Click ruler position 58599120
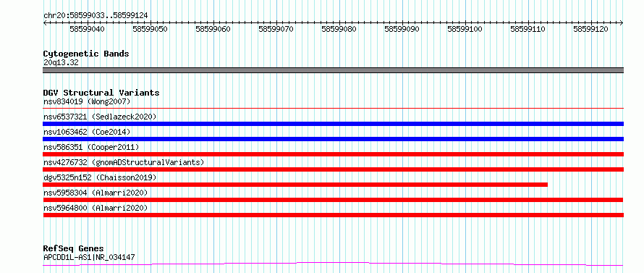The image size is (644, 273). (x=590, y=29)
